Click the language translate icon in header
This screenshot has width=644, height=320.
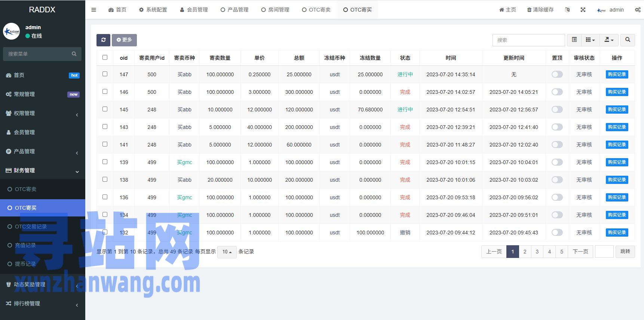(567, 10)
